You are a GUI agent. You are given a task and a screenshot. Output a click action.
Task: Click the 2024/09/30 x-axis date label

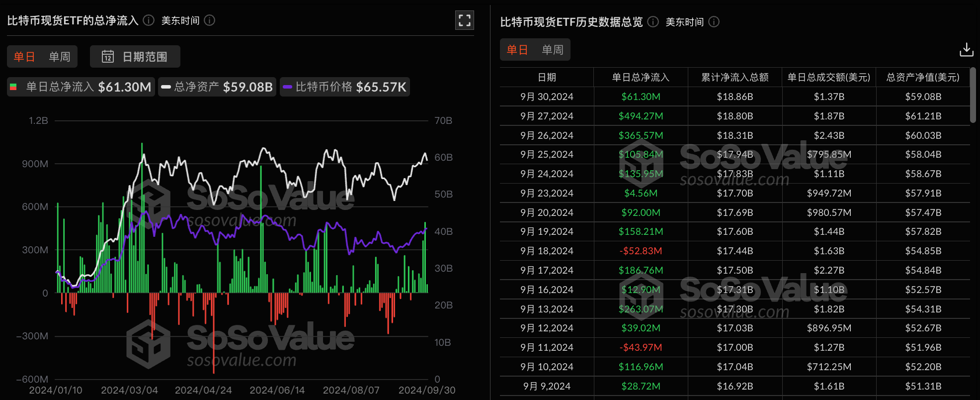pyautogui.click(x=427, y=390)
